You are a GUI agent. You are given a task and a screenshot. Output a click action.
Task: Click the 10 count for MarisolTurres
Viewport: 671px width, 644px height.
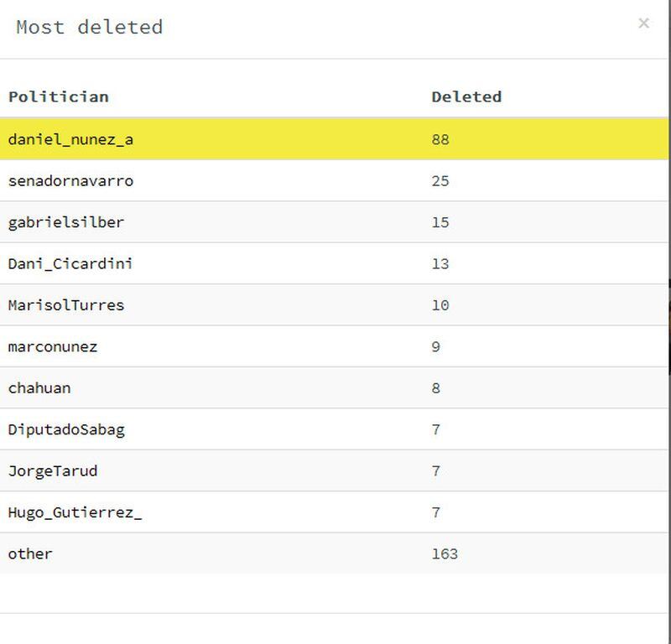440,305
